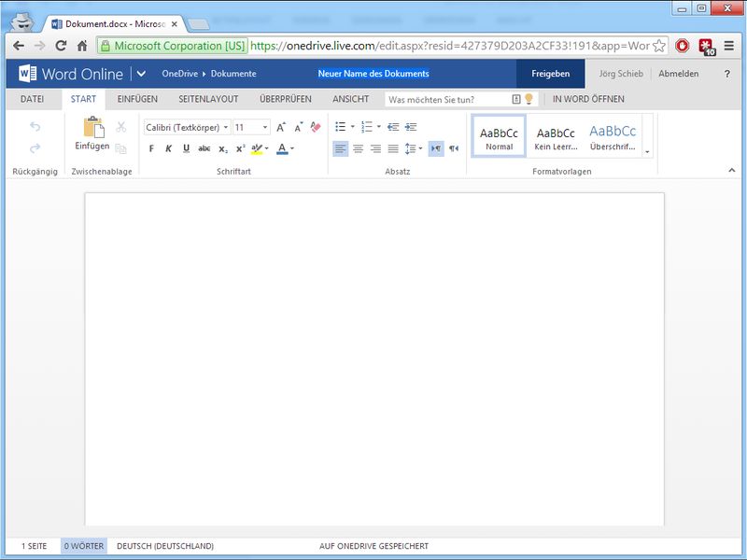Apply font color with underlined A

pyautogui.click(x=282, y=148)
